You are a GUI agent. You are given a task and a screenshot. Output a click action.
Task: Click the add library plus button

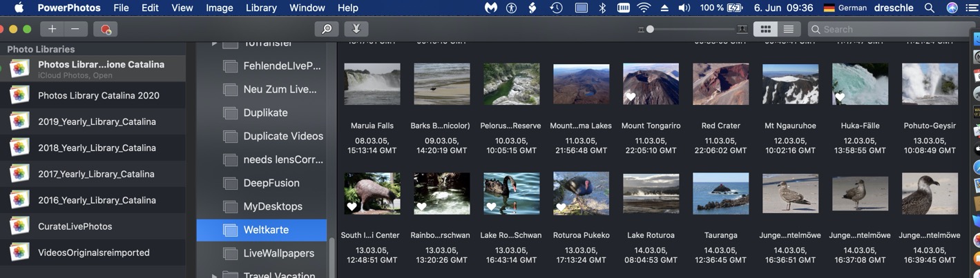pyautogui.click(x=52, y=29)
